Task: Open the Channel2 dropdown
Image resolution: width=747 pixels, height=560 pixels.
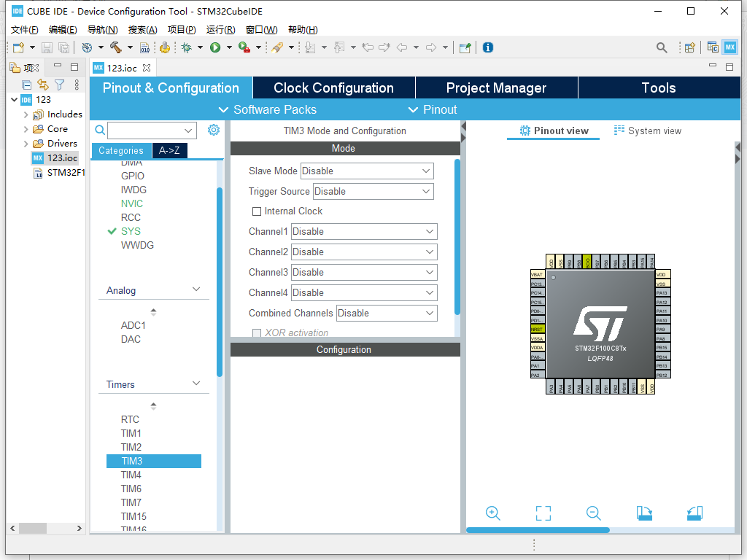Action: (x=364, y=252)
